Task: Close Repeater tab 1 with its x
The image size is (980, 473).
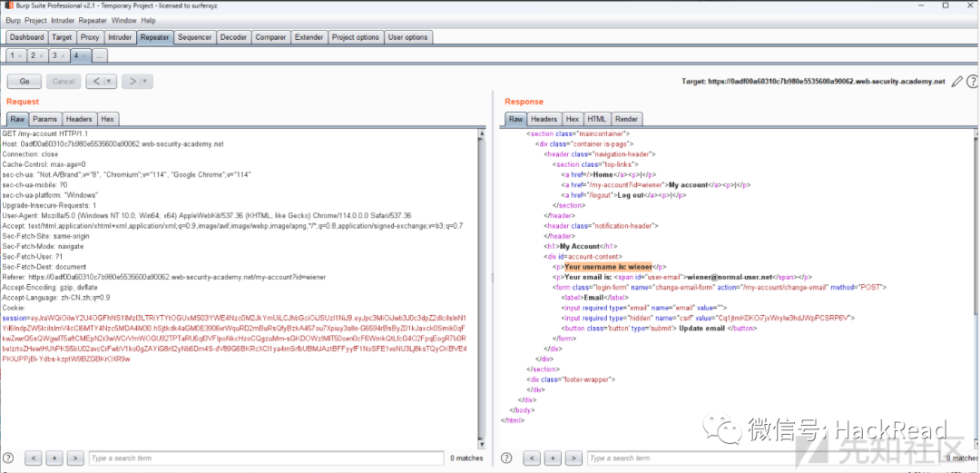Action: [x=21, y=56]
